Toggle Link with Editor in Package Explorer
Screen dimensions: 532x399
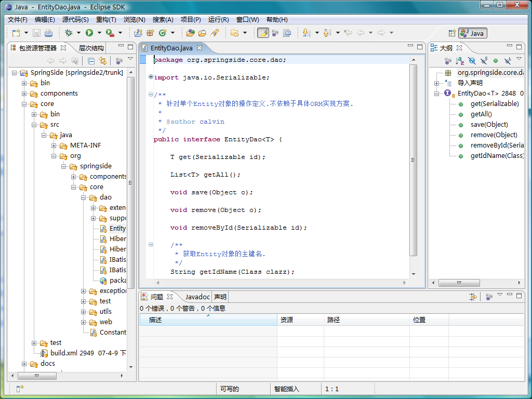click(x=103, y=61)
